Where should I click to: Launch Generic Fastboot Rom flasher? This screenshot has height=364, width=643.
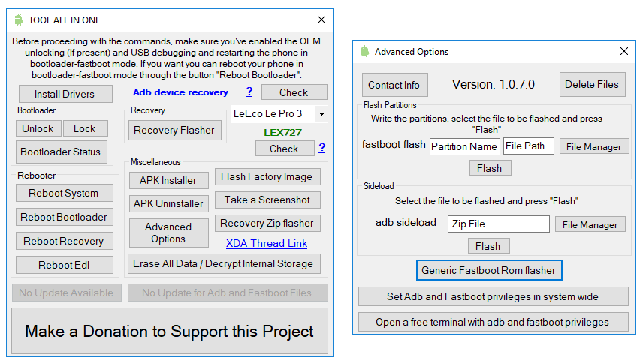(489, 270)
